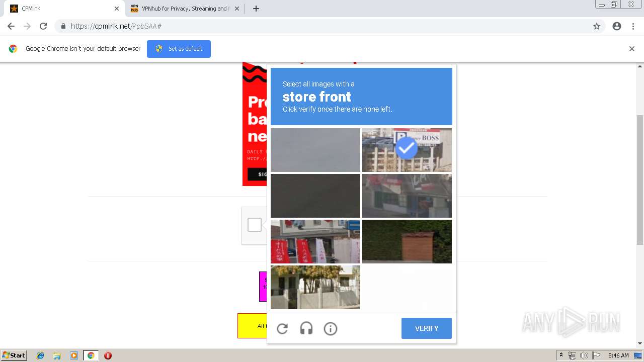Screen dimensions: 644x362
Task: Reload the current page
Action: (x=43, y=26)
